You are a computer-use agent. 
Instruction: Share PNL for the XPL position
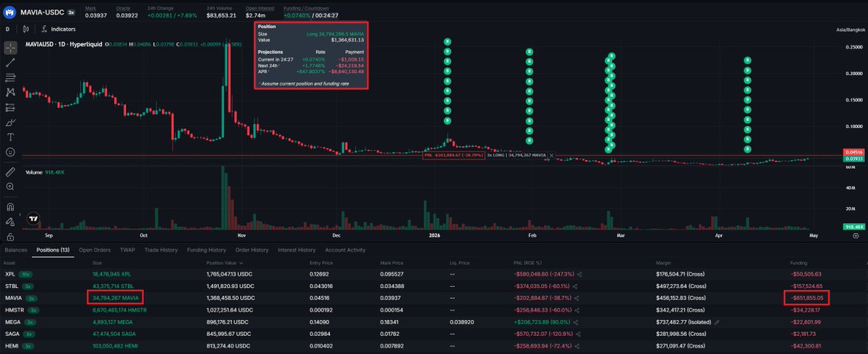[580, 275]
